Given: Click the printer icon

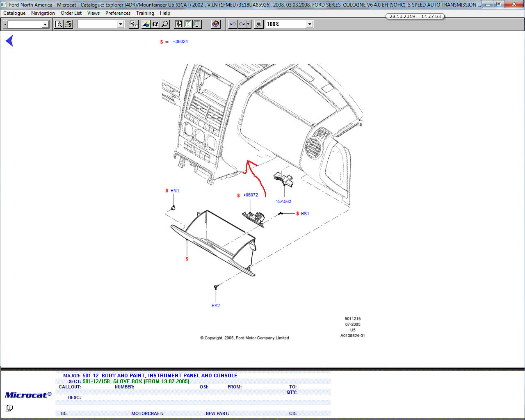Looking at the screenshot, I should click(68, 24).
